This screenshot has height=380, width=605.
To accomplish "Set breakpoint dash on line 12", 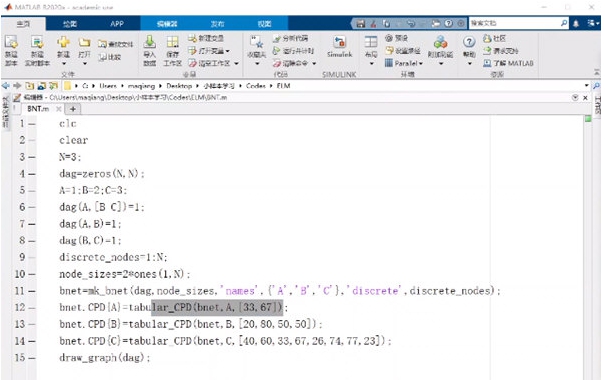I will (31, 308).
